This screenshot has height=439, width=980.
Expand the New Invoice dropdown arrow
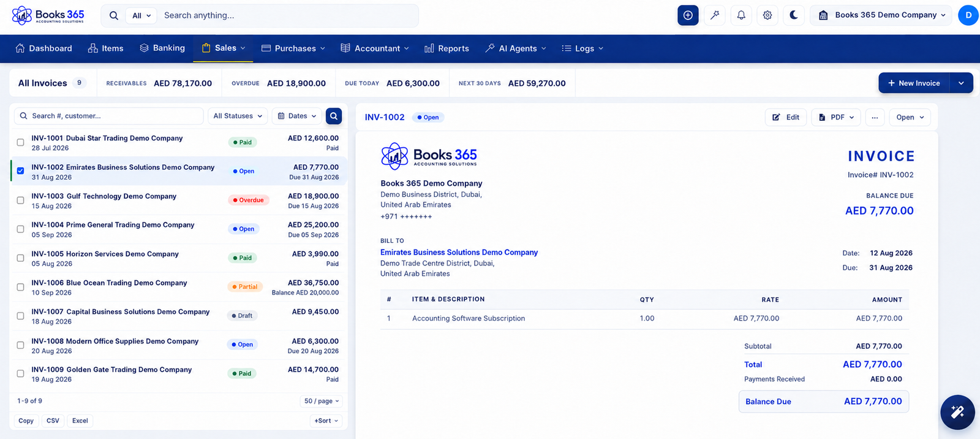pyautogui.click(x=961, y=83)
